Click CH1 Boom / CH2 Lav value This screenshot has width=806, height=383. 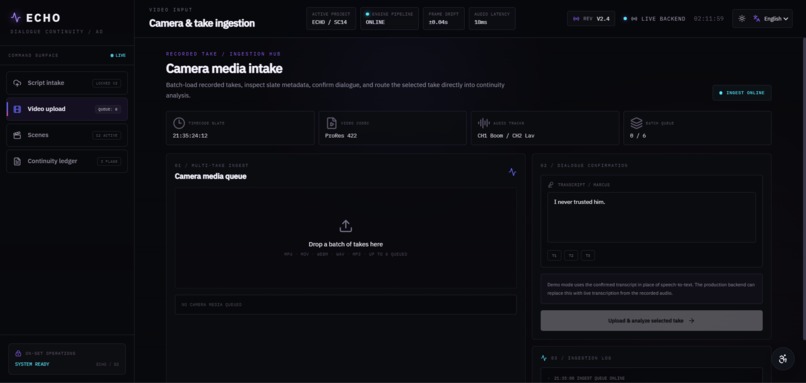(506, 136)
